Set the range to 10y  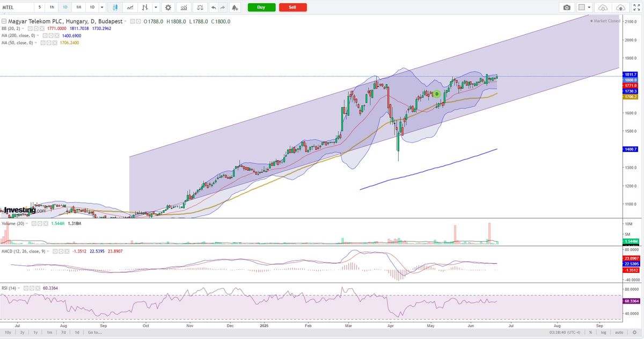(9, 333)
